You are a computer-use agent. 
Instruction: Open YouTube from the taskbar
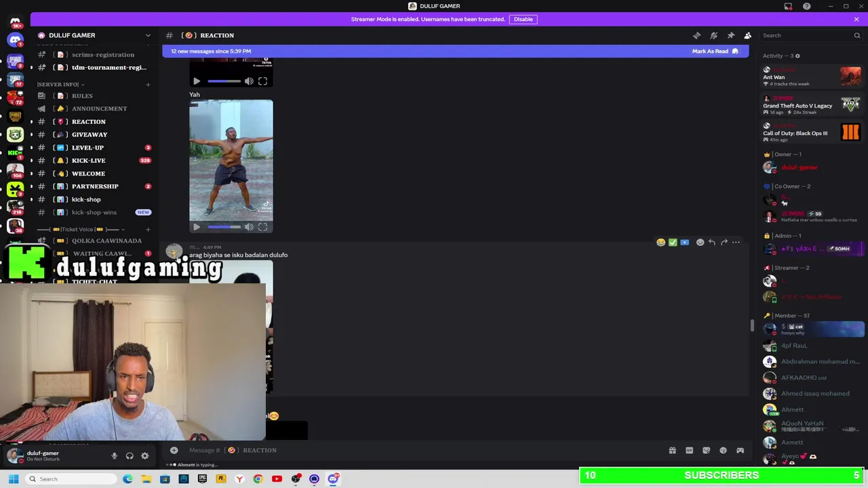(x=277, y=479)
